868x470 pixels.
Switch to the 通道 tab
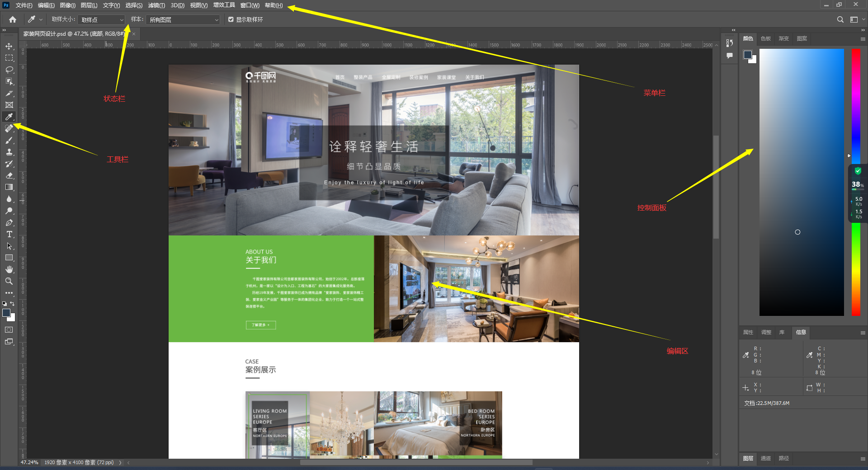click(x=765, y=458)
